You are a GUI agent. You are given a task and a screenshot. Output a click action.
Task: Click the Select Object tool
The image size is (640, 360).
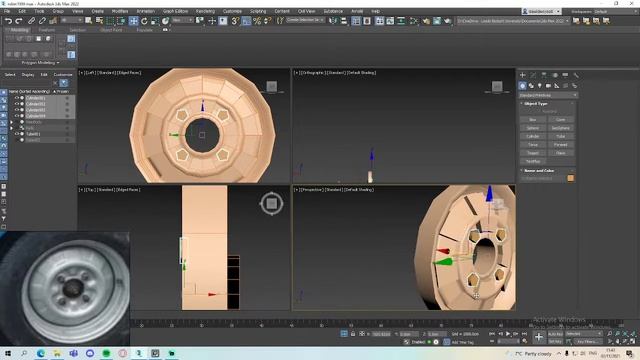point(89,21)
